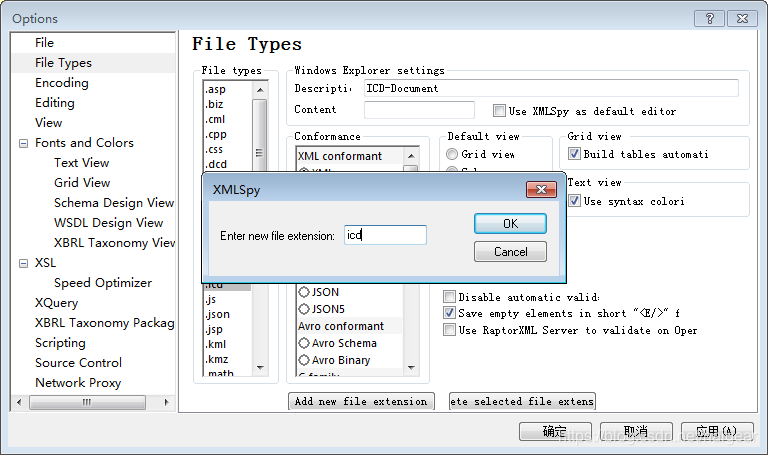
Task: Open the Network Proxy options page
Action: pos(78,383)
